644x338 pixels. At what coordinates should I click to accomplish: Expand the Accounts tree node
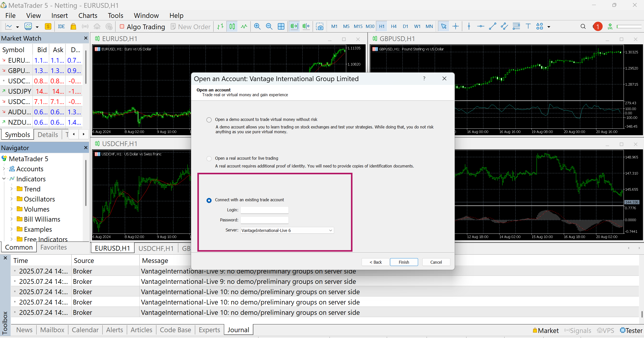[x=4, y=169]
